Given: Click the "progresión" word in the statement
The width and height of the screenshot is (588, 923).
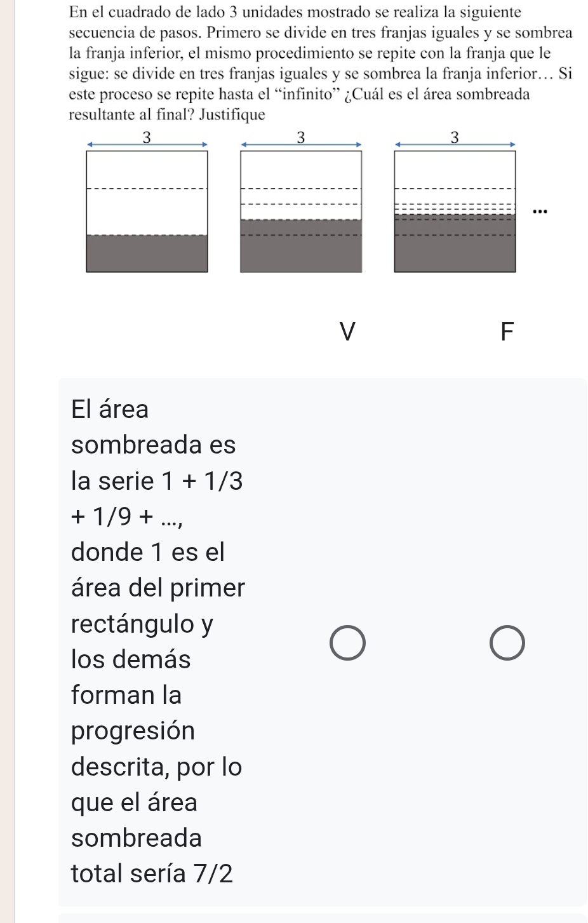Looking at the screenshot, I should point(133,731).
